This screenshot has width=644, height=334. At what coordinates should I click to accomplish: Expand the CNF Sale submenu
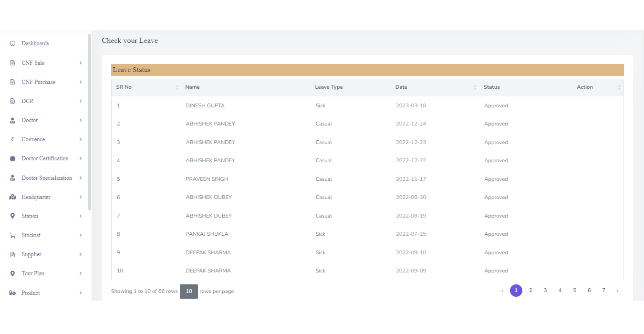(x=80, y=63)
